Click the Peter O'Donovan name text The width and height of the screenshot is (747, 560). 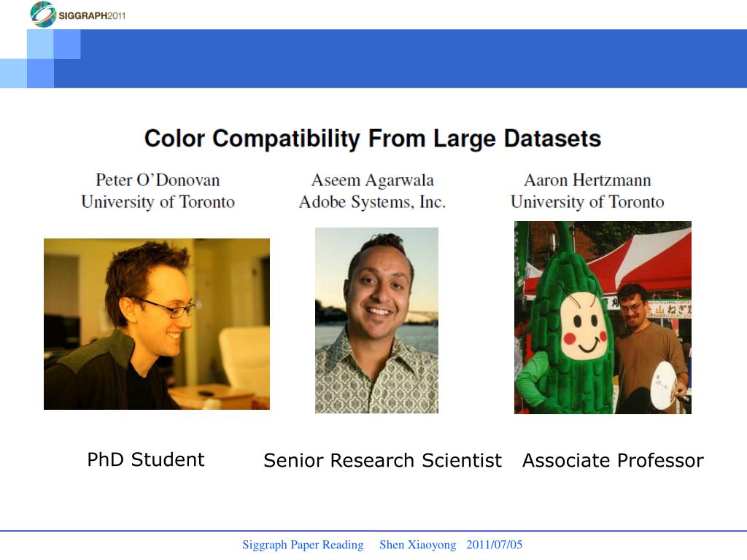[158, 180]
